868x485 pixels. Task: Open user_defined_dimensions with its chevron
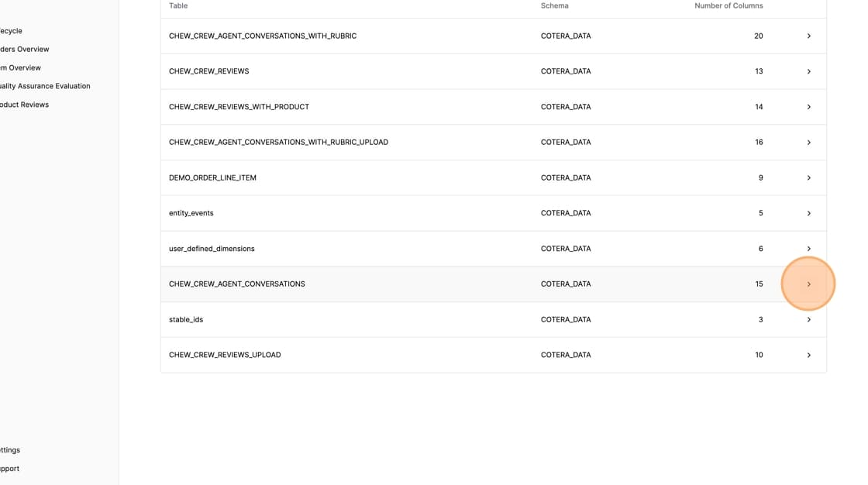pyautogui.click(x=808, y=249)
